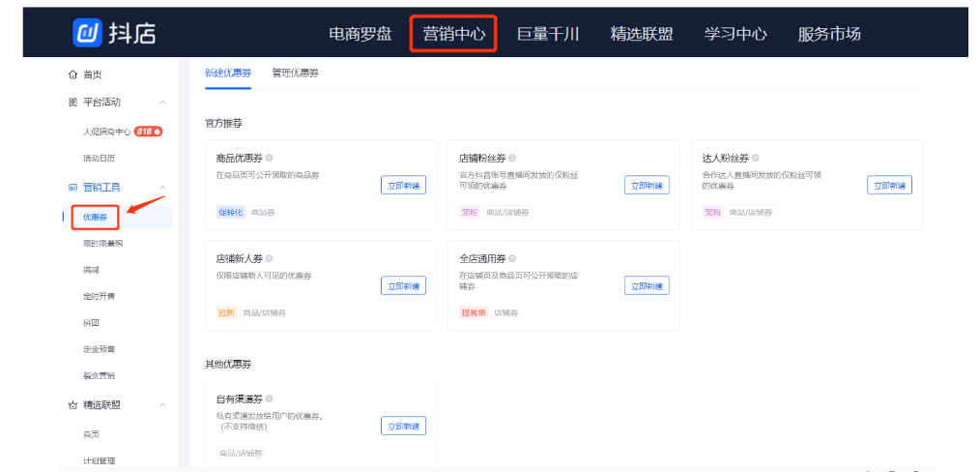Click help icon next to 自有渠道券
Image resolution: width=980 pixels, height=472 pixels.
(269, 398)
